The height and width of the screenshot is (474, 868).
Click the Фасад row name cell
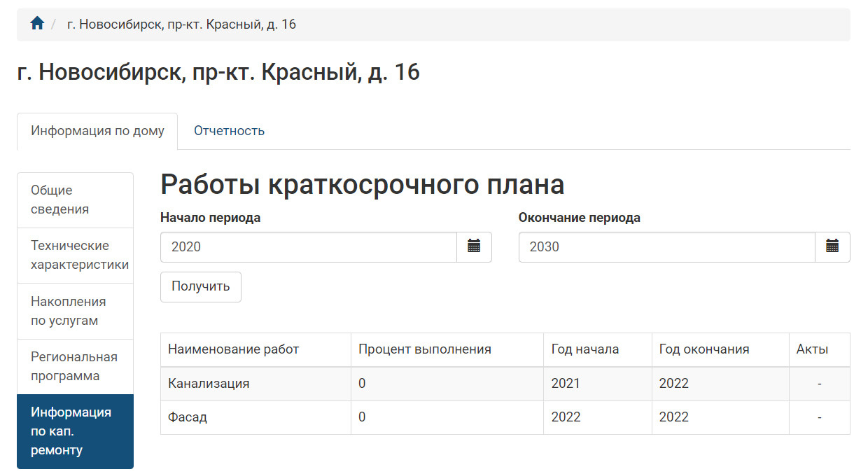click(188, 417)
